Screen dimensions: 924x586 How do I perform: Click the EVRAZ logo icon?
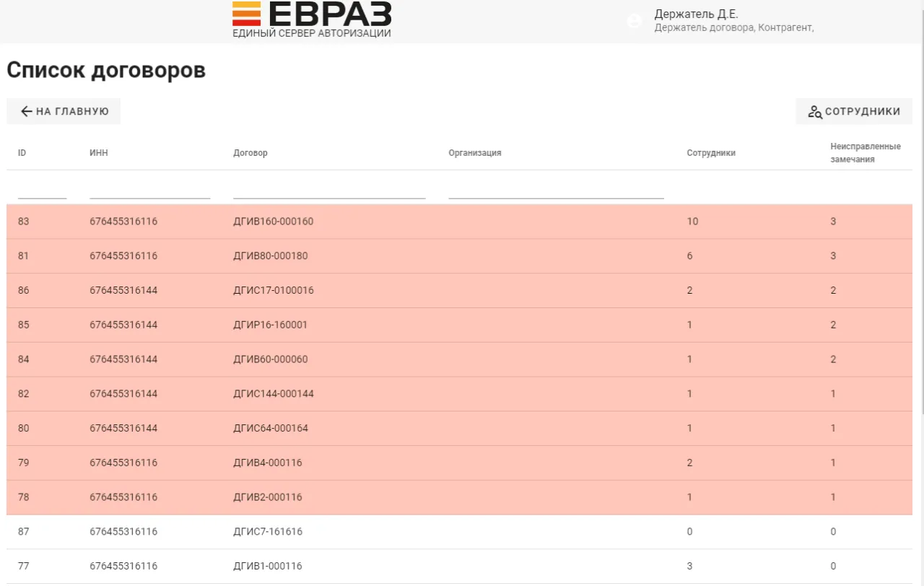(x=247, y=14)
